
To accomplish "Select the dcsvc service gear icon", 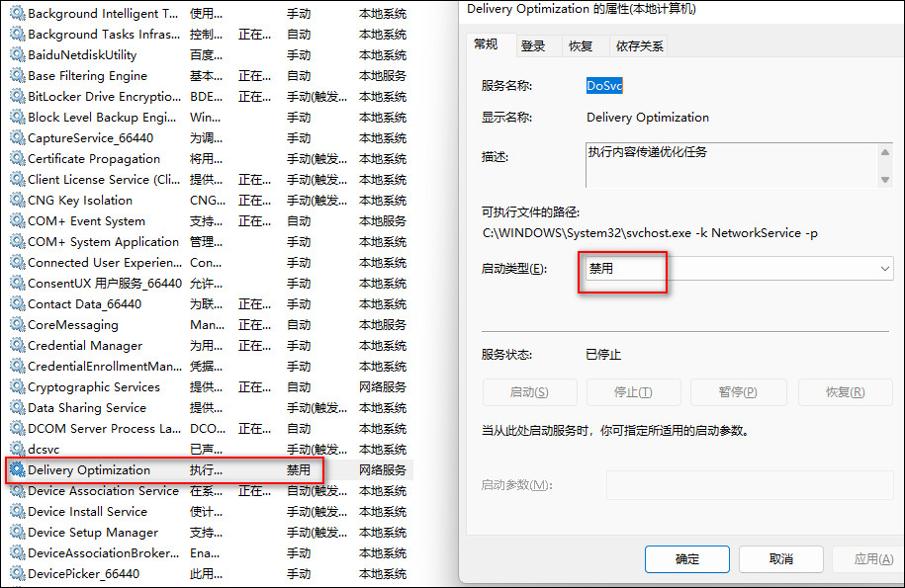I will (18, 449).
